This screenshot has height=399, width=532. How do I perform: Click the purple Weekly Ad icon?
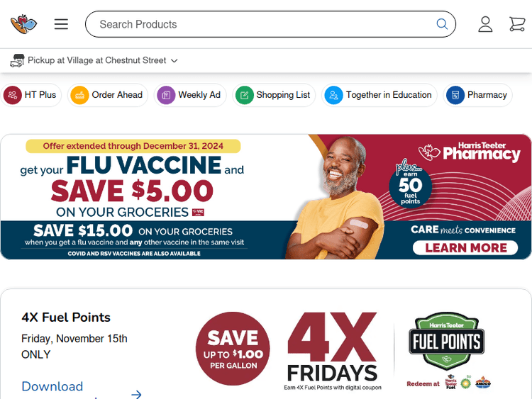click(x=166, y=95)
